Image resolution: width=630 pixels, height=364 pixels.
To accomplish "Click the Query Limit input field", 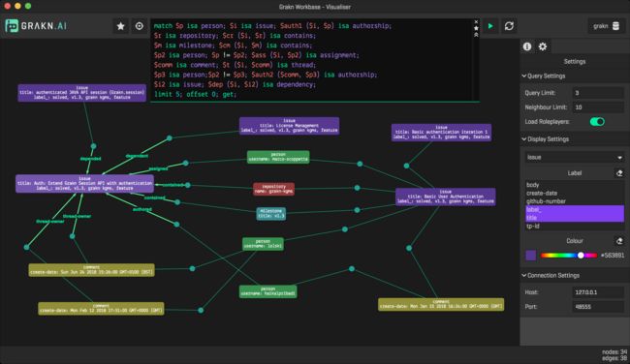I will (598, 93).
